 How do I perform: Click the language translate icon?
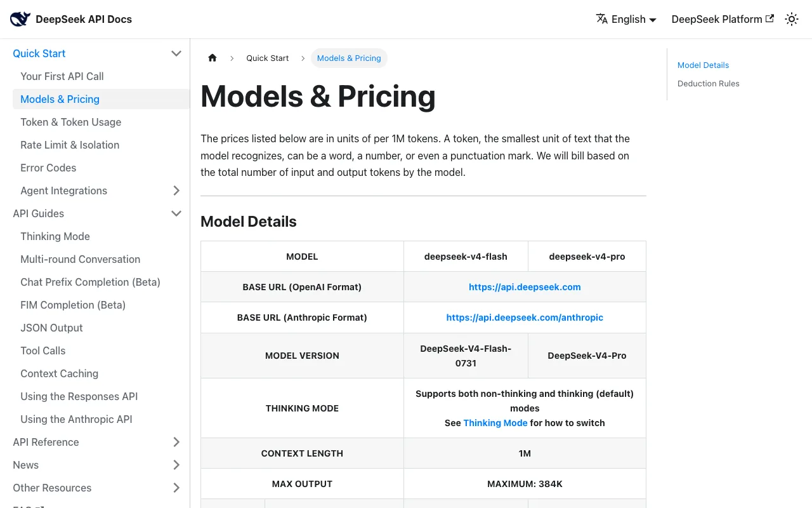[x=602, y=19]
